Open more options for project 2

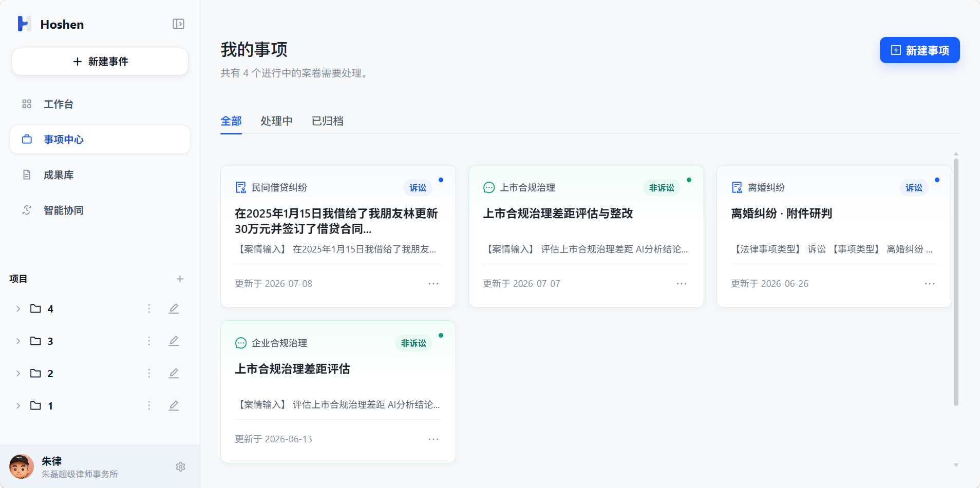(x=149, y=373)
